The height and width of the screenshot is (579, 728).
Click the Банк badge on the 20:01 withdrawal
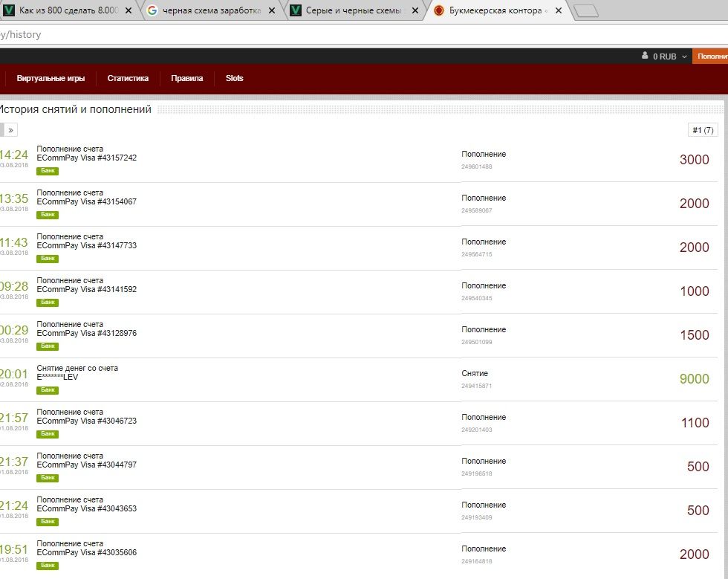tap(48, 390)
